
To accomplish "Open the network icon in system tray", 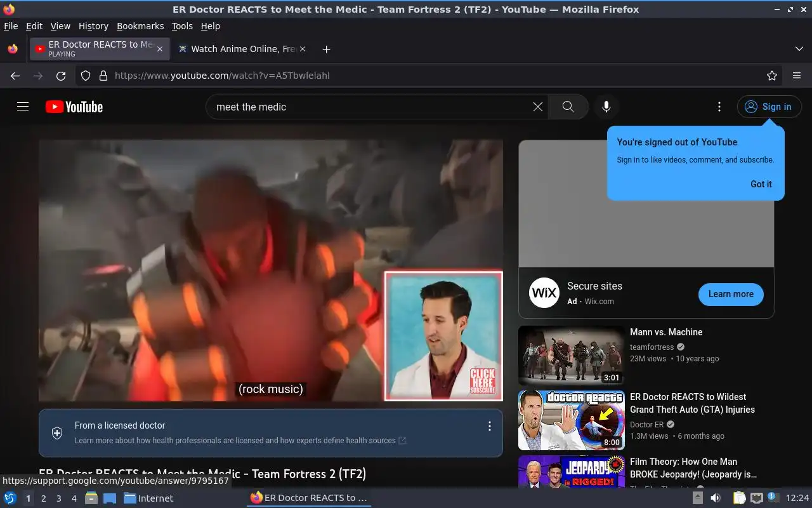I will [x=756, y=498].
